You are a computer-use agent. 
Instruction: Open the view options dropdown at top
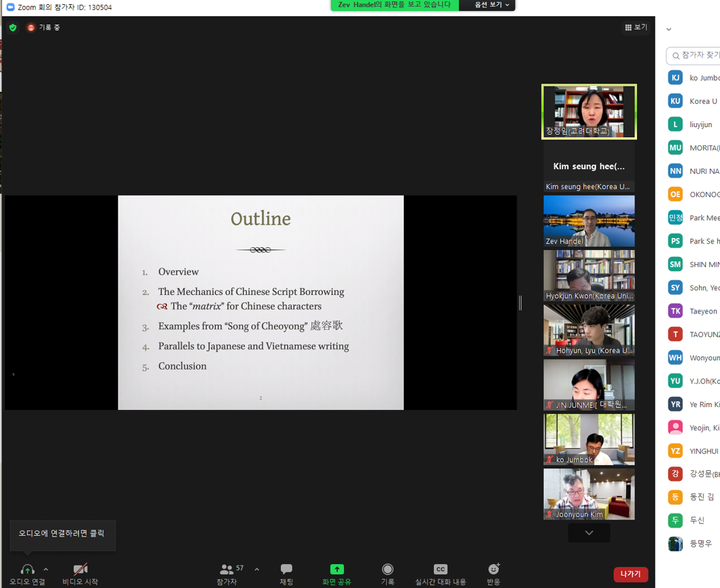coord(491,5)
